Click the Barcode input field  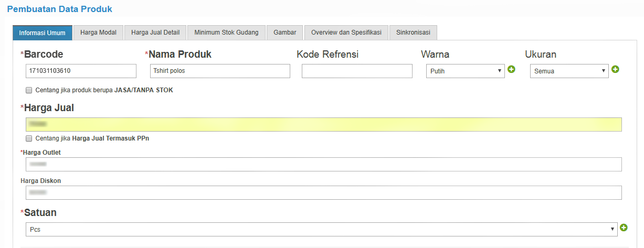pyautogui.click(x=81, y=71)
